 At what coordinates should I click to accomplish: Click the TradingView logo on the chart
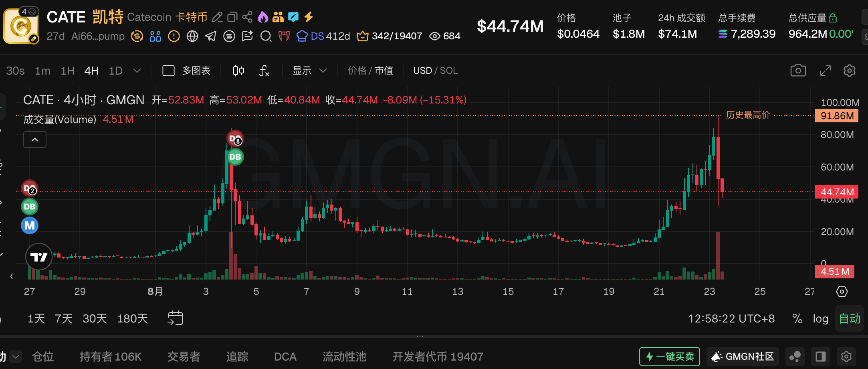pyautogui.click(x=39, y=257)
